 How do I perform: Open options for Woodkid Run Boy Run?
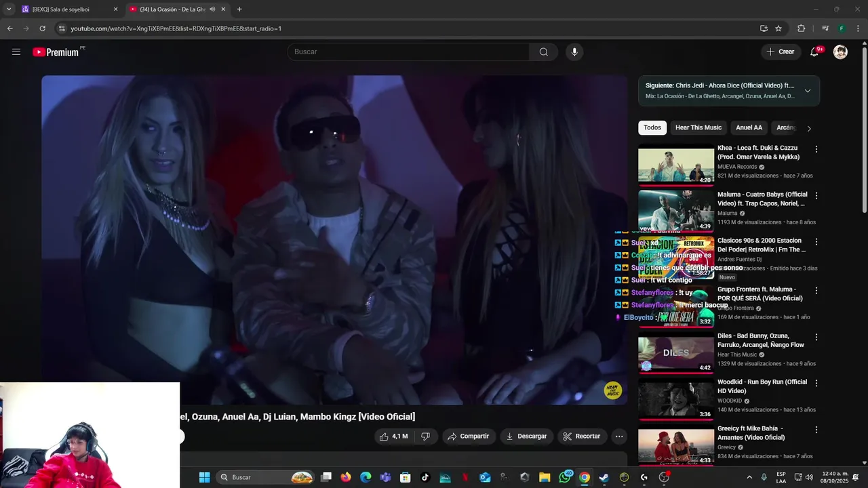point(816,383)
